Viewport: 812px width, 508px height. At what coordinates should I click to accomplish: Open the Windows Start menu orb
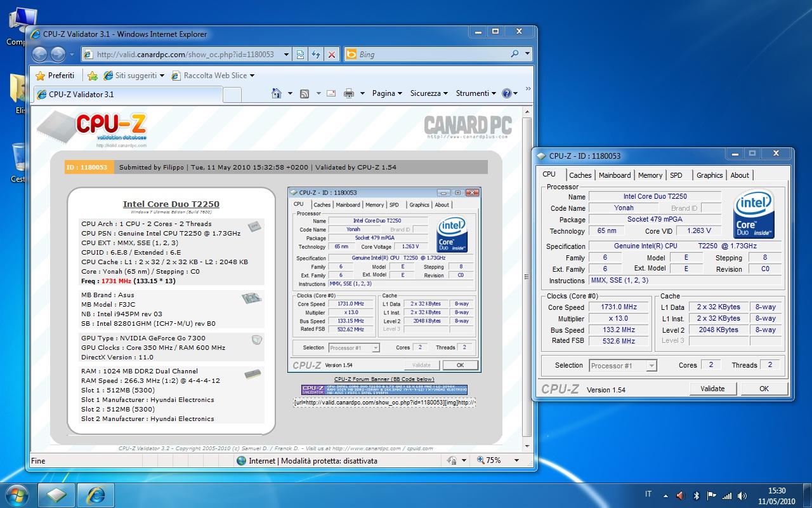click(x=17, y=494)
